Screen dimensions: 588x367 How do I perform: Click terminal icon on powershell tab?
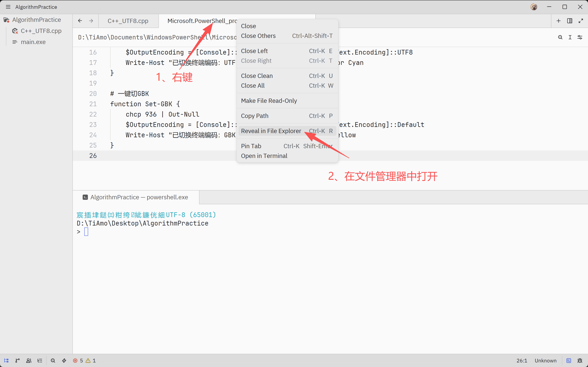85,197
